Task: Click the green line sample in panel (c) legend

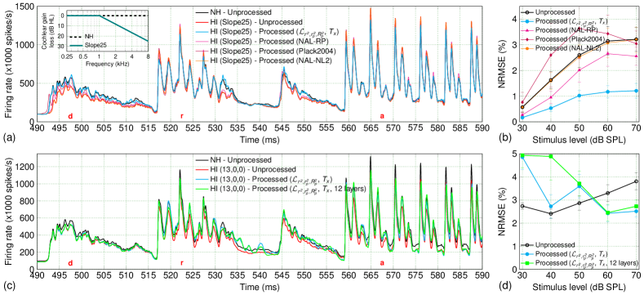Action: tap(203, 190)
